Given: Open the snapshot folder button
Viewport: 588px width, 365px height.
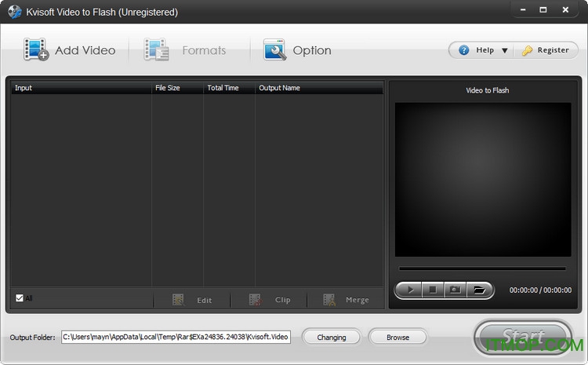Looking at the screenshot, I should click(x=479, y=290).
